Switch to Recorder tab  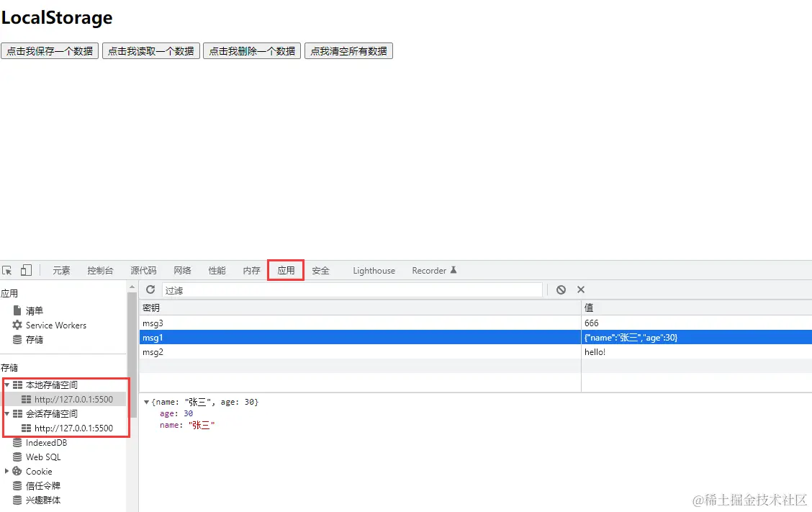click(x=434, y=271)
